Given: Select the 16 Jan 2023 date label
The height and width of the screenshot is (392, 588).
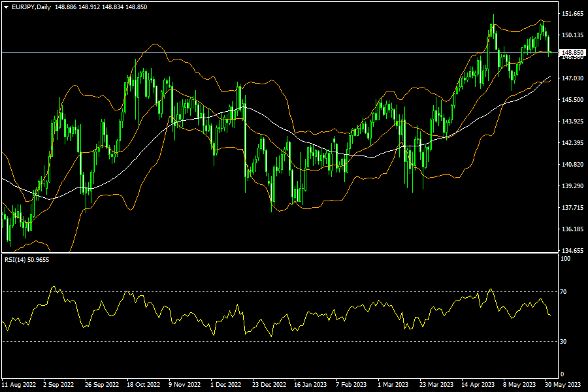Looking at the screenshot, I should point(310,385).
